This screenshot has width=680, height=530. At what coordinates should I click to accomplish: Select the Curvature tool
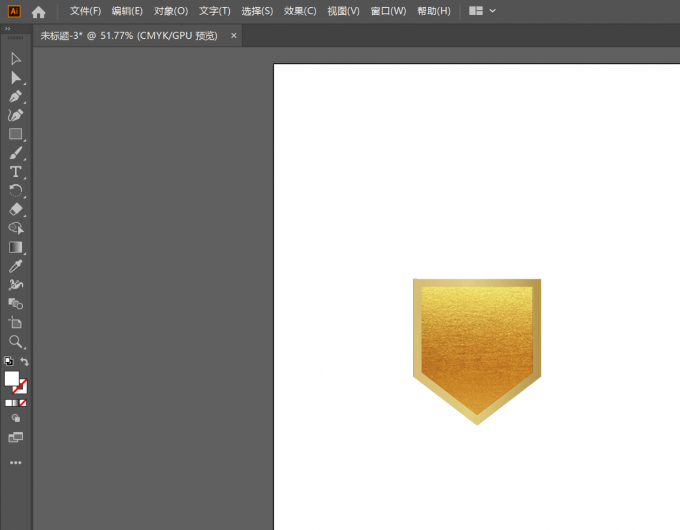tap(16, 115)
